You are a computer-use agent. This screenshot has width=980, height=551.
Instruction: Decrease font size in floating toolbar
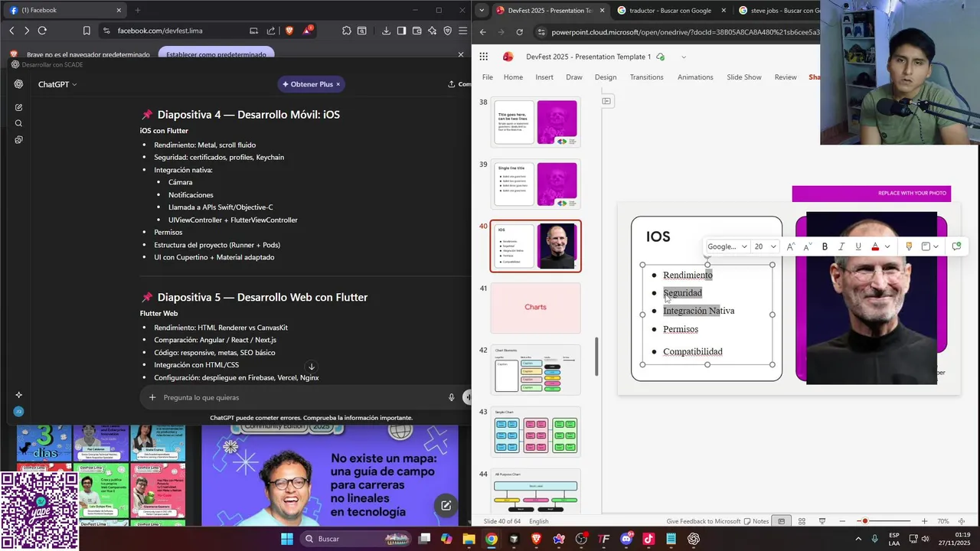(x=807, y=246)
